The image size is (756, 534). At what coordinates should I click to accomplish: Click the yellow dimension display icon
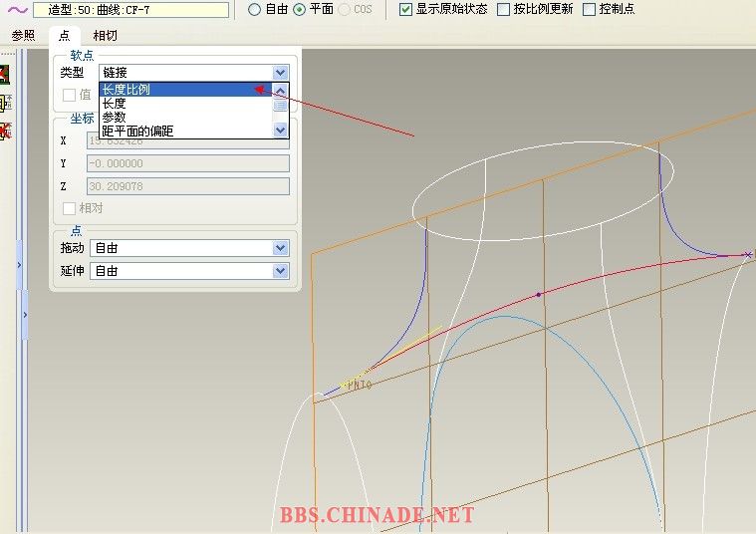(6, 103)
